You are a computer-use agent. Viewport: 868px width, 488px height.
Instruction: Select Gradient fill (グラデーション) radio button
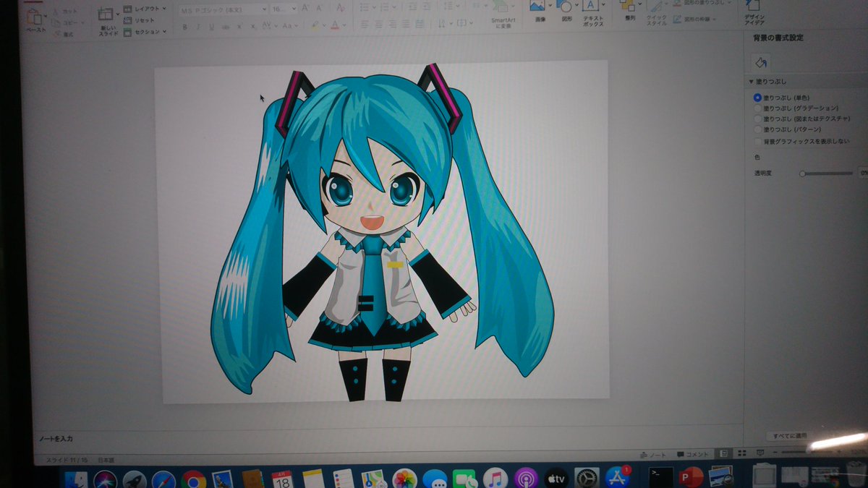[757, 108]
